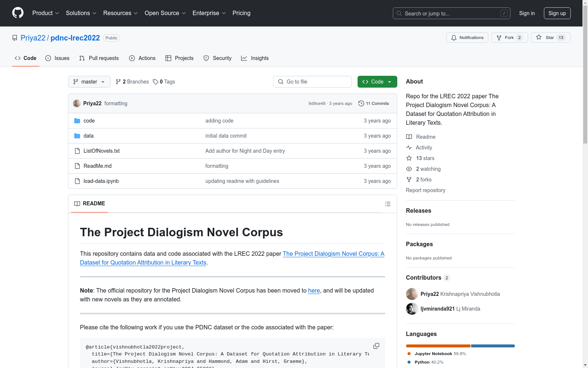Click Priya22 avatar in commit row
The image size is (588, 368).
pos(77,103)
